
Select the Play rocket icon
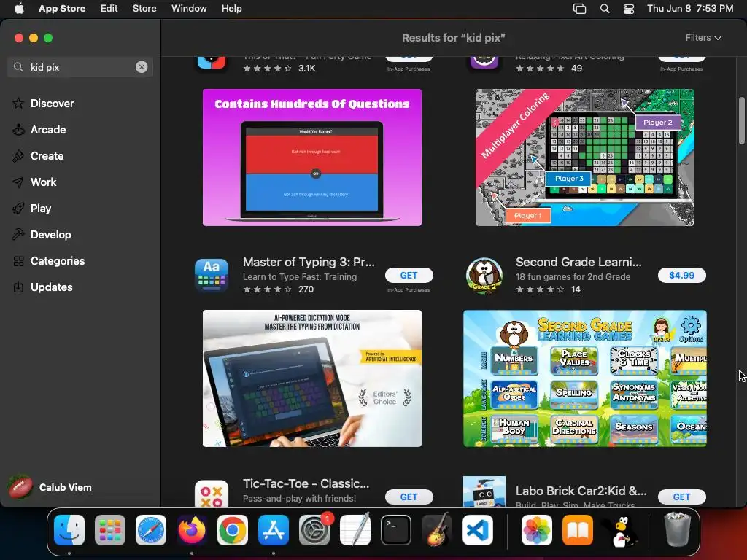click(18, 208)
